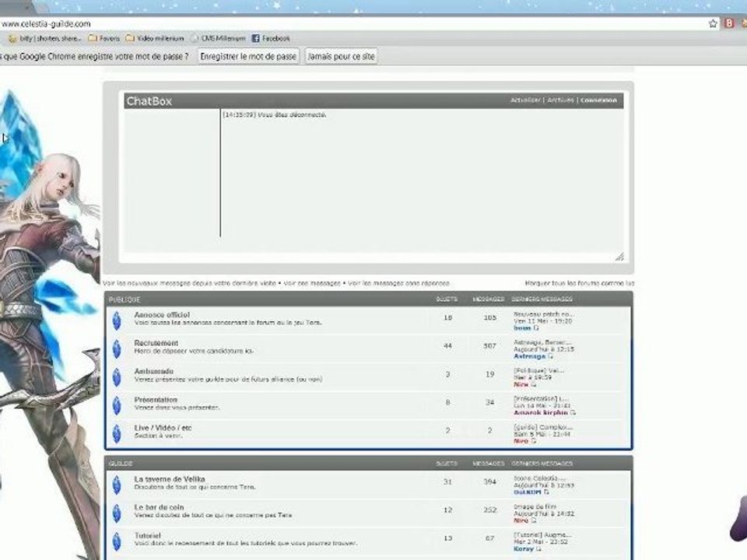Click Connexion in the ChatBox header
747x560 pixels.
click(x=598, y=100)
